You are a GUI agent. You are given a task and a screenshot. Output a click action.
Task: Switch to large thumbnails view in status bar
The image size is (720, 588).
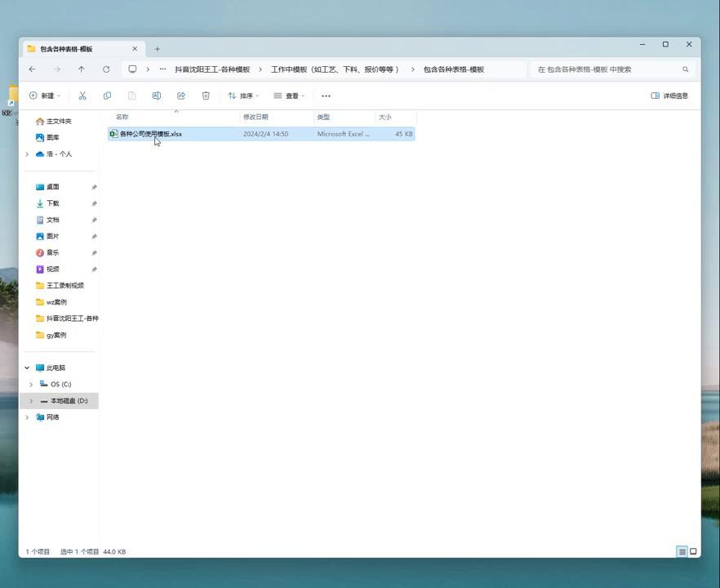694,551
